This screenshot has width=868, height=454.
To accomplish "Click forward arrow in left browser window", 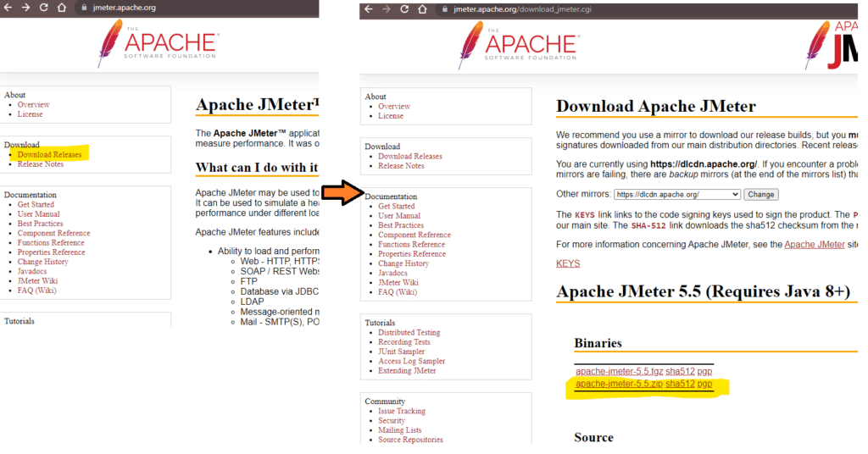I will click(x=25, y=8).
